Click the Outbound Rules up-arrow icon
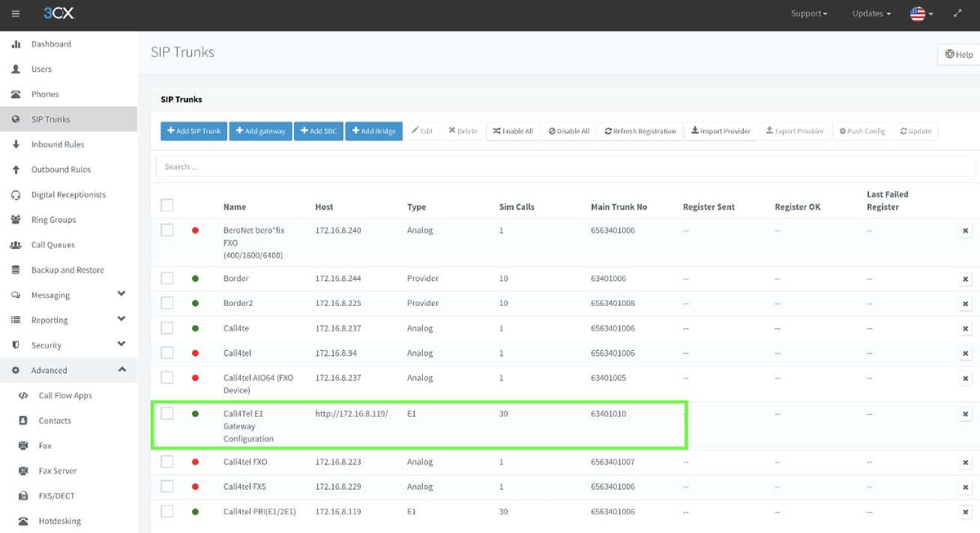Screen dimensions: 980x533 [16, 170]
